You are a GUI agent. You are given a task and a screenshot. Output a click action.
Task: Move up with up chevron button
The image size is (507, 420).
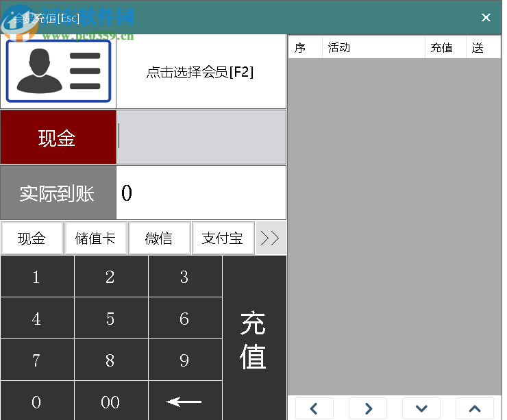pyautogui.click(x=475, y=408)
